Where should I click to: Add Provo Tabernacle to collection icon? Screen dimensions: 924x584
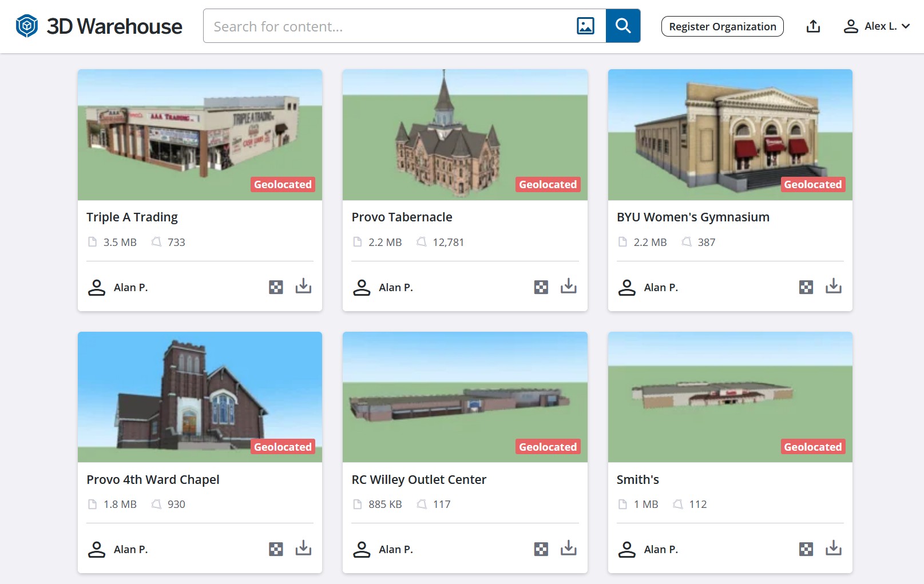click(x=541, y=287)
